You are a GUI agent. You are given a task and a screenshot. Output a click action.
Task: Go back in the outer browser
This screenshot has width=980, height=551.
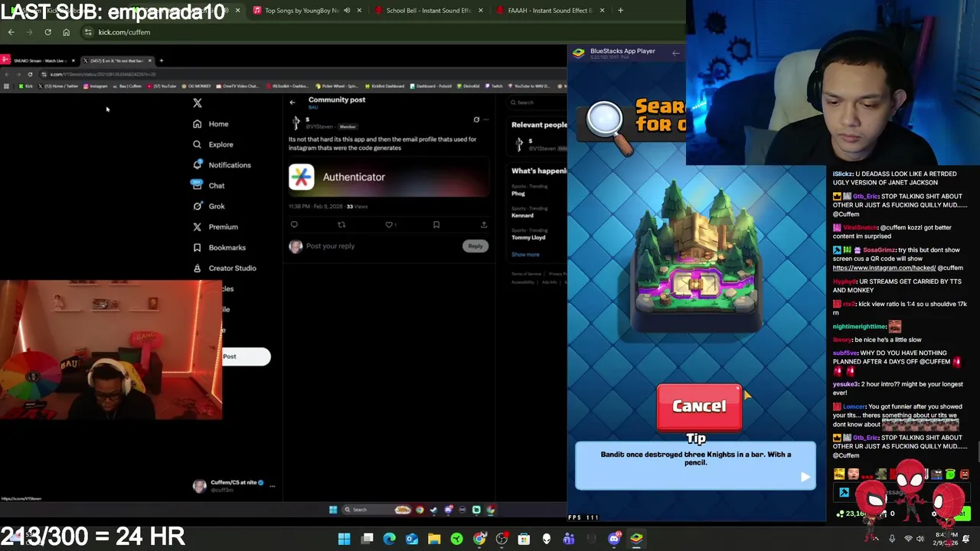[11, 32]
